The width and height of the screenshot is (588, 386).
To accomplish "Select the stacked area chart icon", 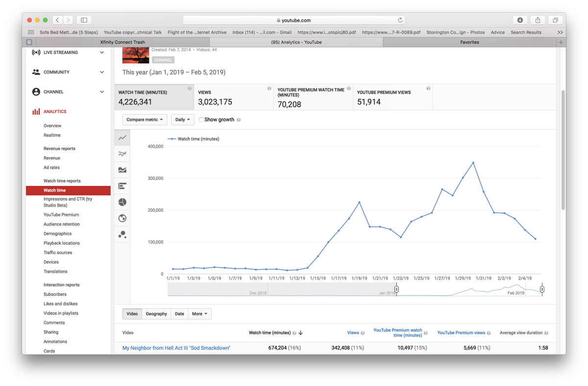I will pyautogui.click(x=122, y=170).
